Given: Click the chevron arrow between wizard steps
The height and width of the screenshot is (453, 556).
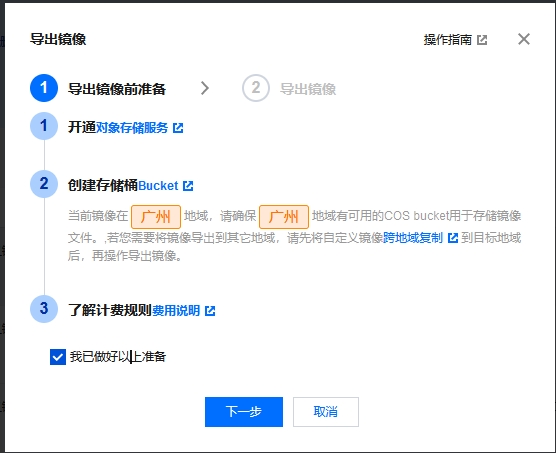Looking at the screenshot, I should [x=205, y=88].
